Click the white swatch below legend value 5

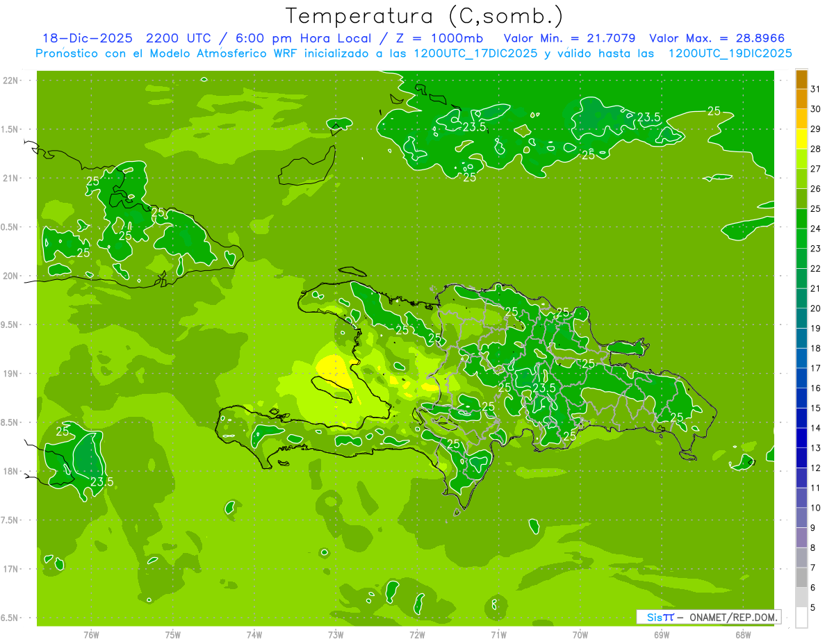pyautogui.click(x=801, y=618)
